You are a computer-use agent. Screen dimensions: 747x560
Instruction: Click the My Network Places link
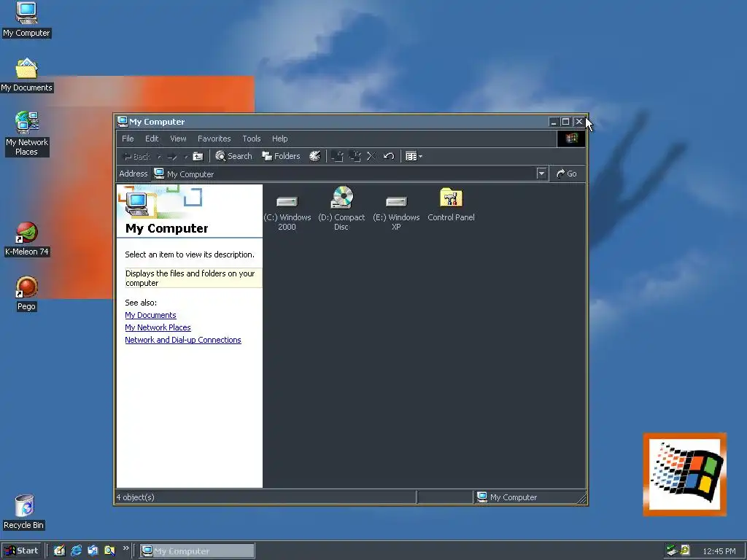click(158, 327)
